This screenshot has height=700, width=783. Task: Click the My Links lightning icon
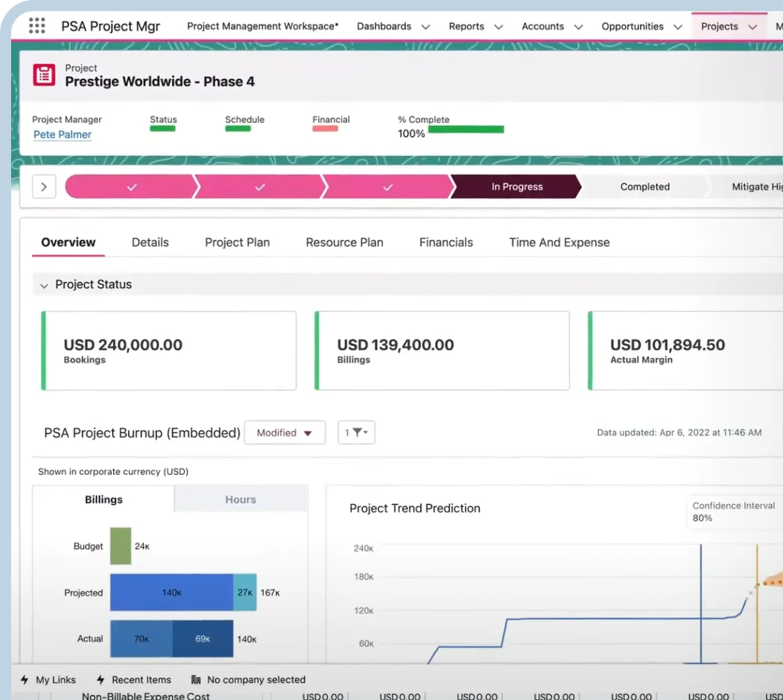[25, 680]
